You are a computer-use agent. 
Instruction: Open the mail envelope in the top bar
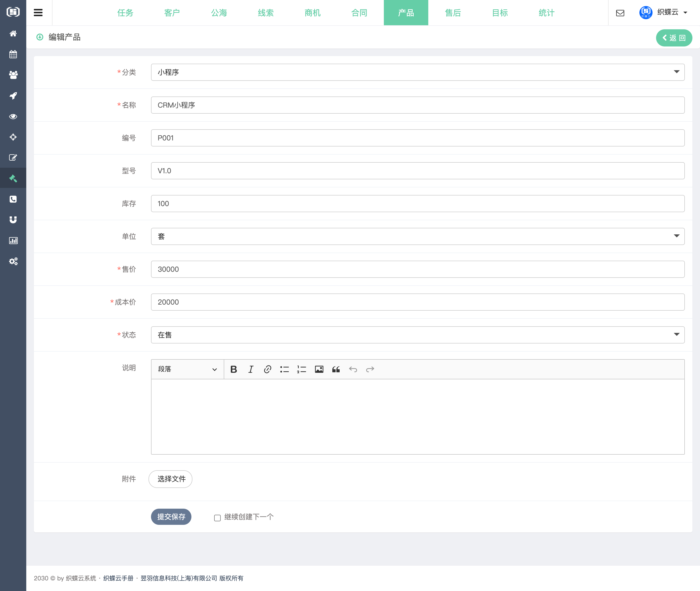620,13
